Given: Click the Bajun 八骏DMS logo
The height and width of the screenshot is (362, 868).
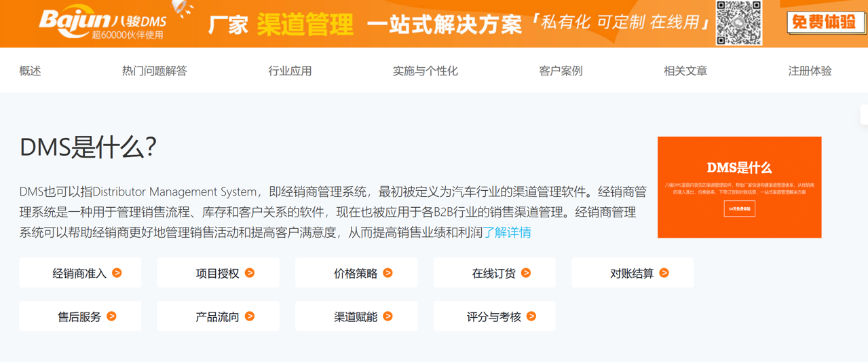Looking at the screenshot, I should [102, 23].
